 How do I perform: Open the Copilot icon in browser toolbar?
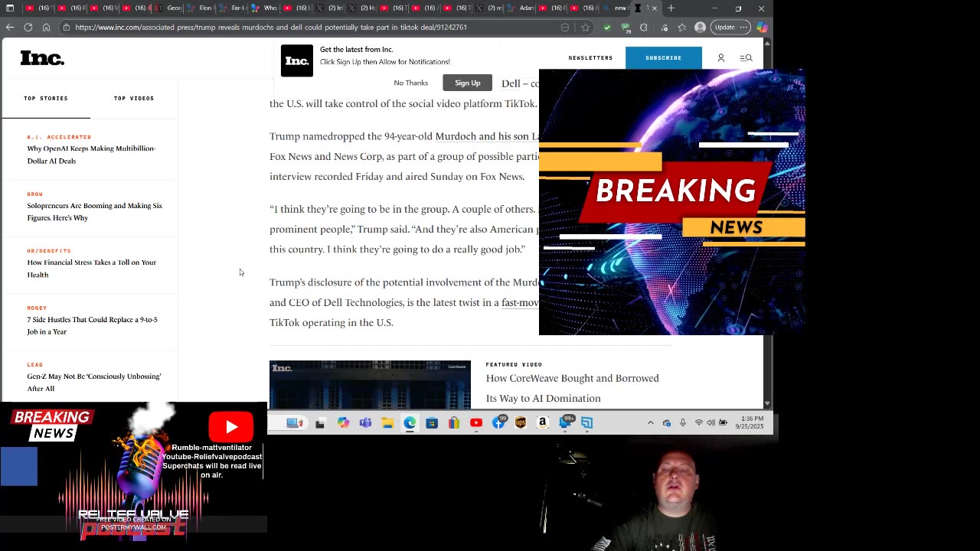[762, 27]
